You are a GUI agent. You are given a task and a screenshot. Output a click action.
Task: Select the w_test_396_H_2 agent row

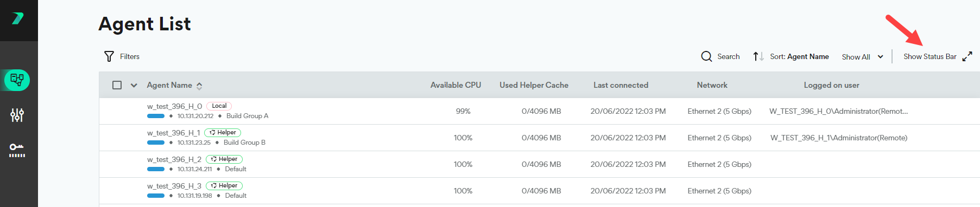[x=539, y=164]
